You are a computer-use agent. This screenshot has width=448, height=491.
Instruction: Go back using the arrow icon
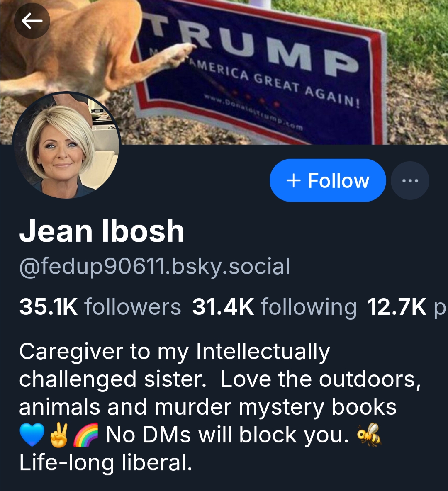click(x=32, y=21)
